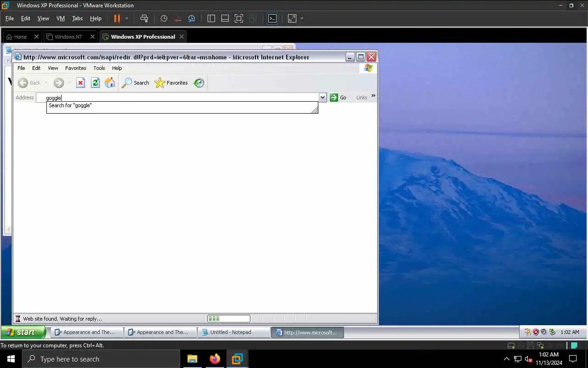The height and width of the screenshot is (368, 588).
Task: Click the host taskbar date and time
Action: 548,359
